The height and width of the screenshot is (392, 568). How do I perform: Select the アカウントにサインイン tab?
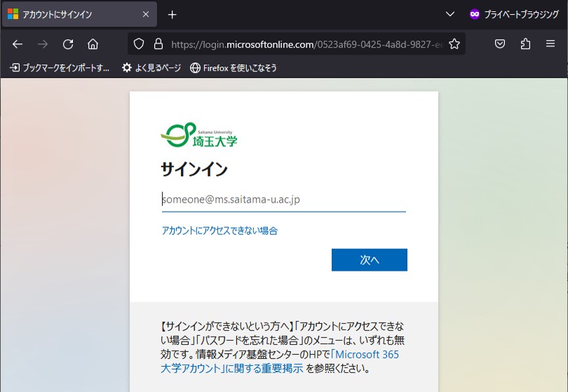point(79,15)
